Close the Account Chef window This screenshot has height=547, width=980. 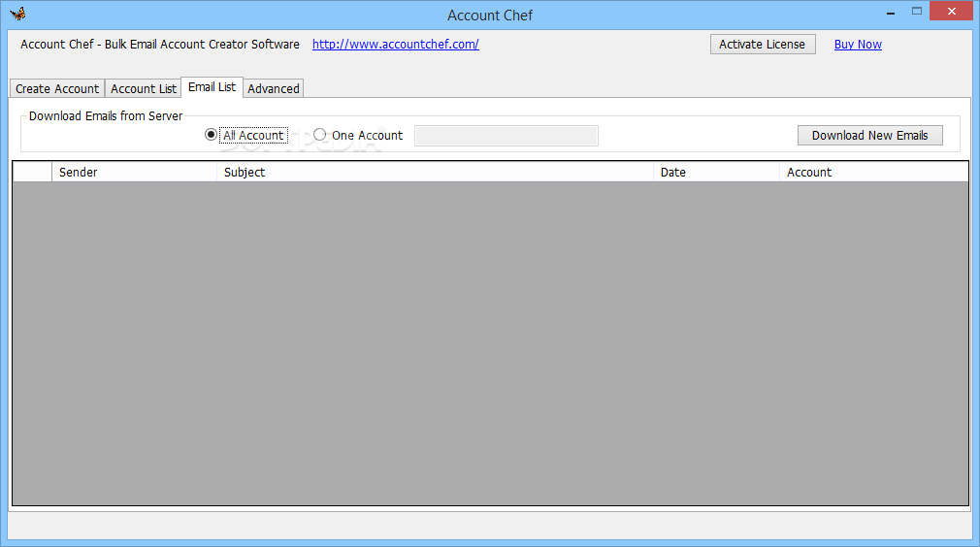pyautogui.click(x=951, y=12)
